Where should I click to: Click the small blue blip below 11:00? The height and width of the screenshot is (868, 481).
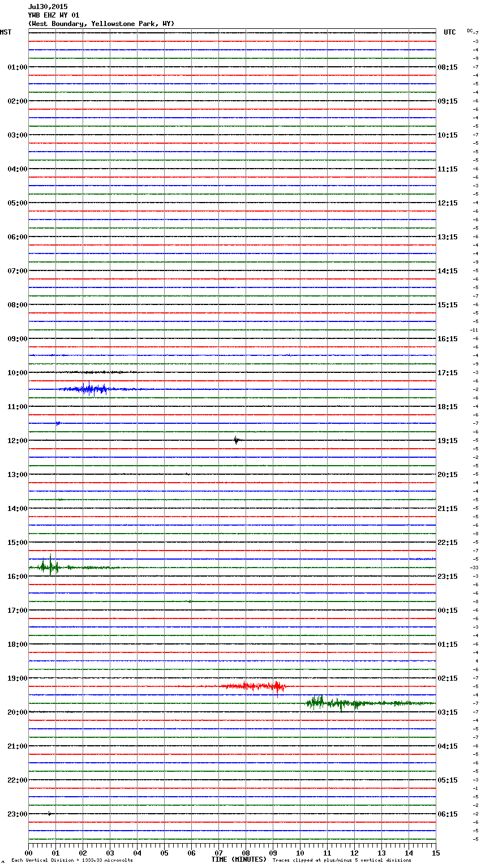(58, 423)
